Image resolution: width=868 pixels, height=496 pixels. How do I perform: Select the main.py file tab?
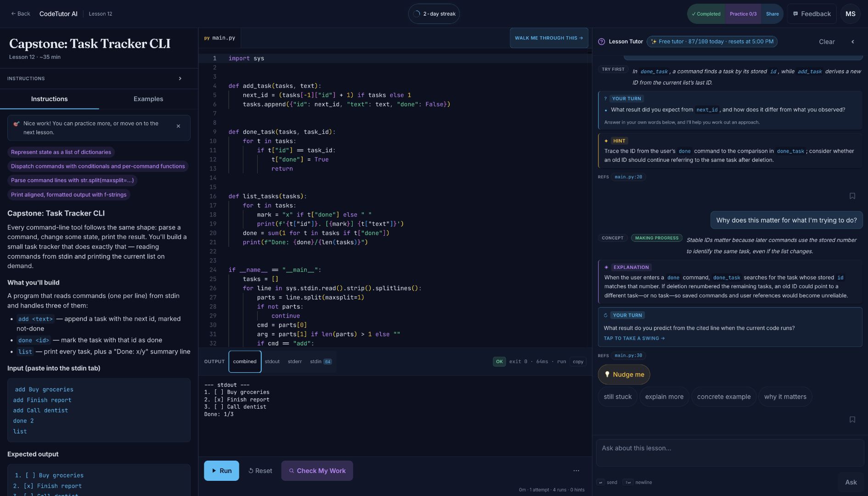pos(220,38)
